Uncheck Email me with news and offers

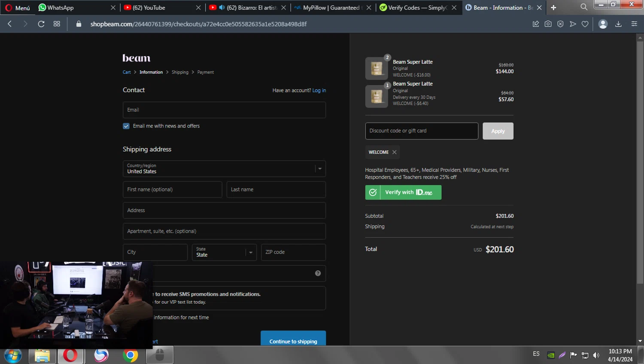pyautogui.click(x=126, y=126)
